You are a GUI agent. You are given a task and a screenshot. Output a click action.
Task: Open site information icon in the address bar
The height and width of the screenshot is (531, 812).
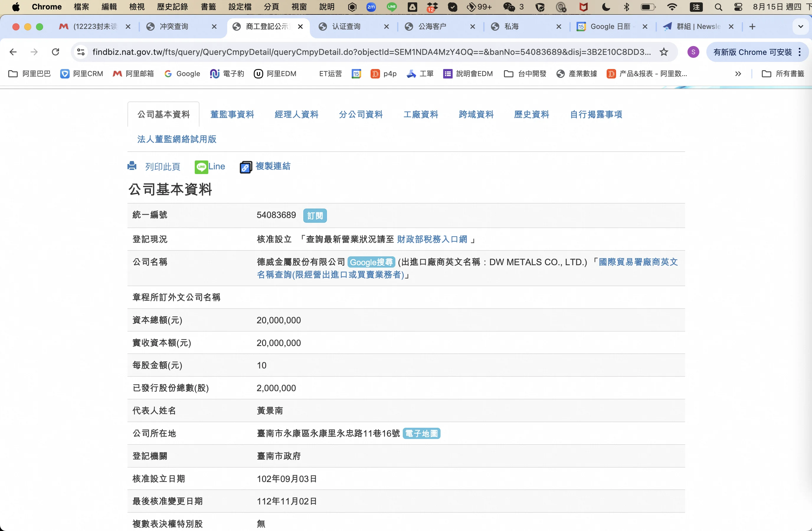point(81,52)
